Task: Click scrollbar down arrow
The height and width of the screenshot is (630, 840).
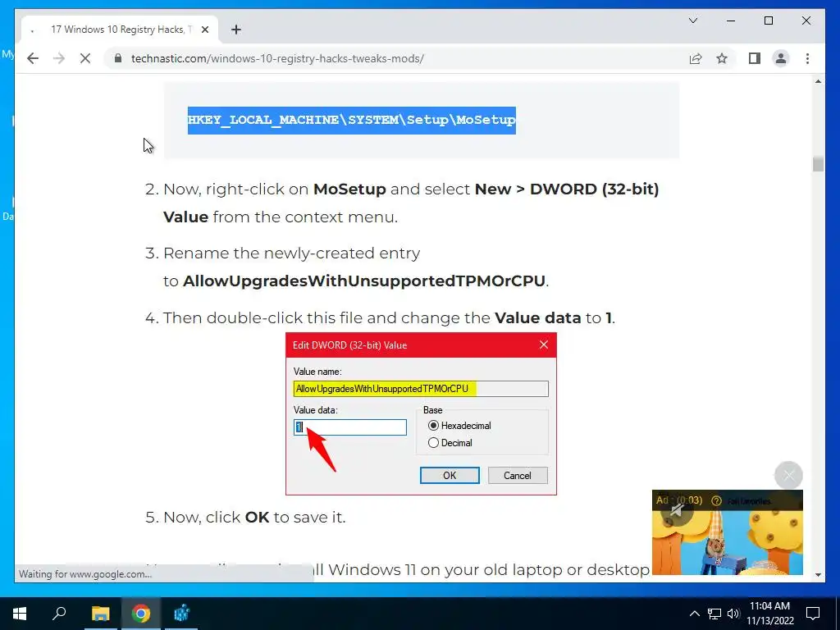Action: 818,575
